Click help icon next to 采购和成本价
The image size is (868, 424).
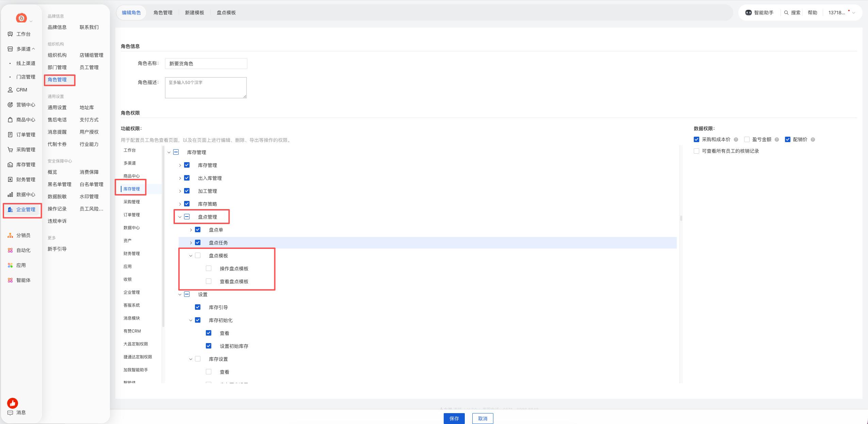(736, 139)
